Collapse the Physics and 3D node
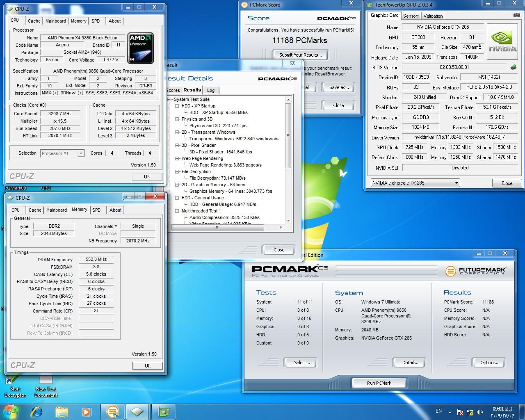Viewport: 525px width, 420px height. [x=178, y=119]
